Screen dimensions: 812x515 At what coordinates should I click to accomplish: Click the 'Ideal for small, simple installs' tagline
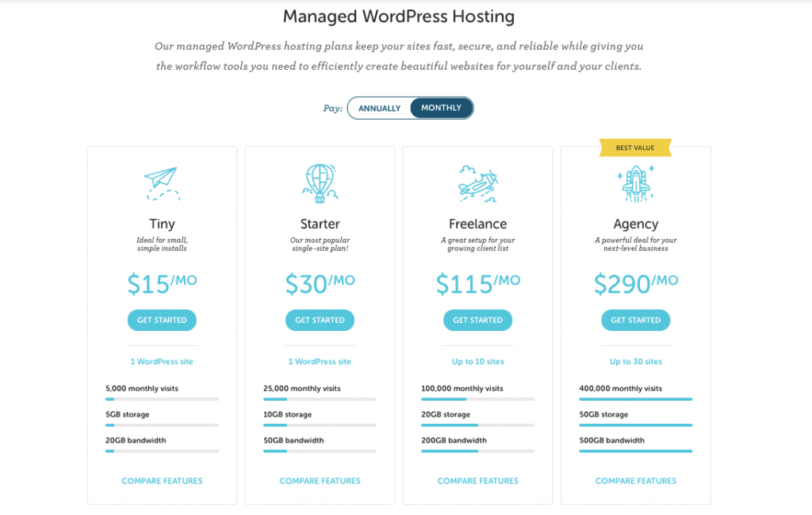point(162,244)
